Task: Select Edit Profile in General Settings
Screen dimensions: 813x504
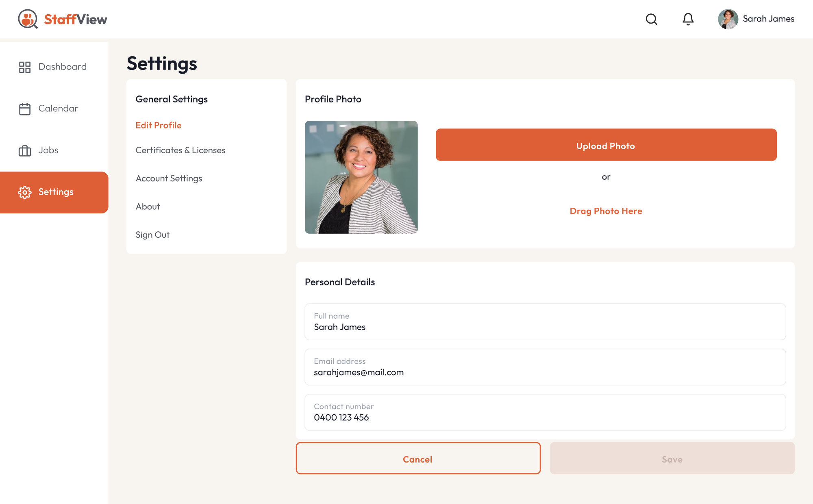Action: point(159,125)
